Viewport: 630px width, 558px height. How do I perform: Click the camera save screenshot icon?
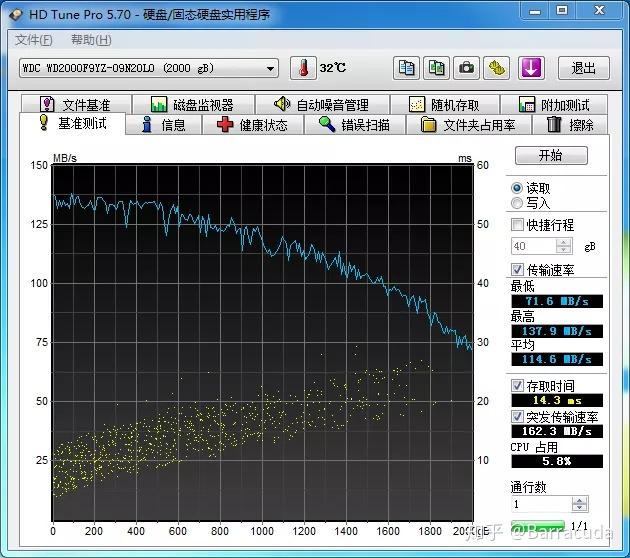466,68
